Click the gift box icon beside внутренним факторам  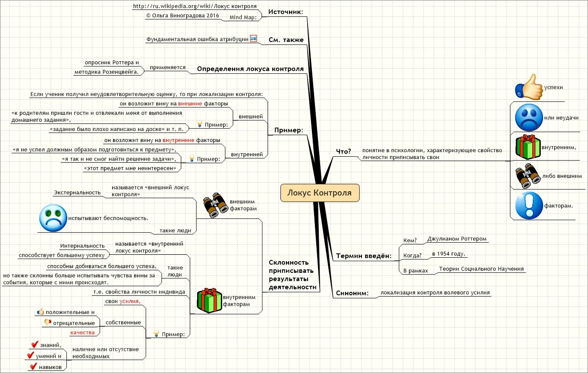(209, 300)
